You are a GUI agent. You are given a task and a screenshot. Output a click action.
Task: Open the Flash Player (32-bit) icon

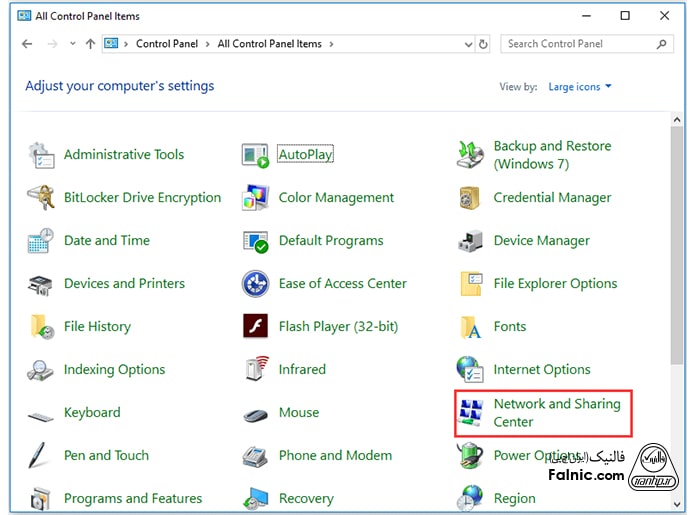[256, 327]
